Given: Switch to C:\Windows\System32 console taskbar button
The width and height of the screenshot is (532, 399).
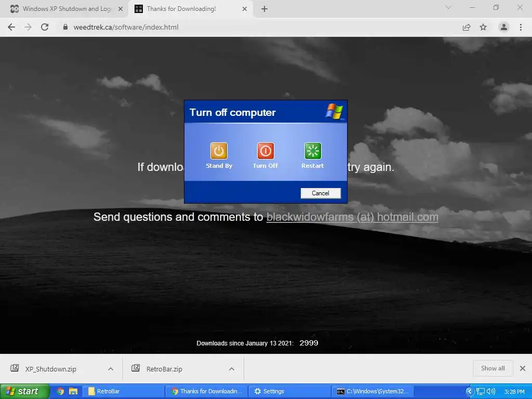Looking at the screenshot, I should click(x=373, y=391).
